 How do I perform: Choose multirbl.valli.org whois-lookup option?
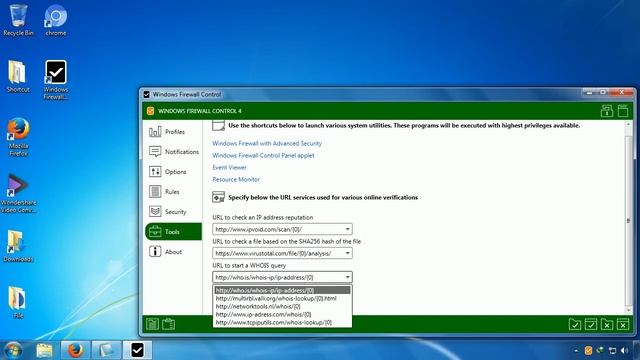[282, 298]
